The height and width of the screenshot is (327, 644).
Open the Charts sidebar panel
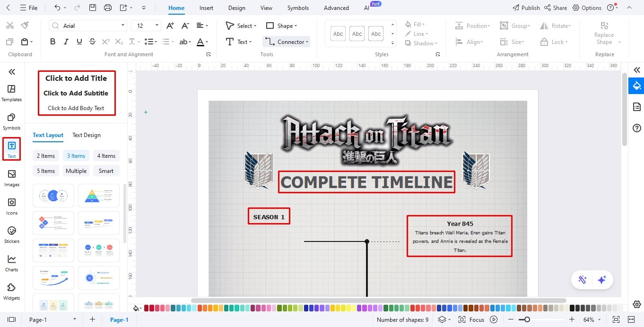(11, 263)
